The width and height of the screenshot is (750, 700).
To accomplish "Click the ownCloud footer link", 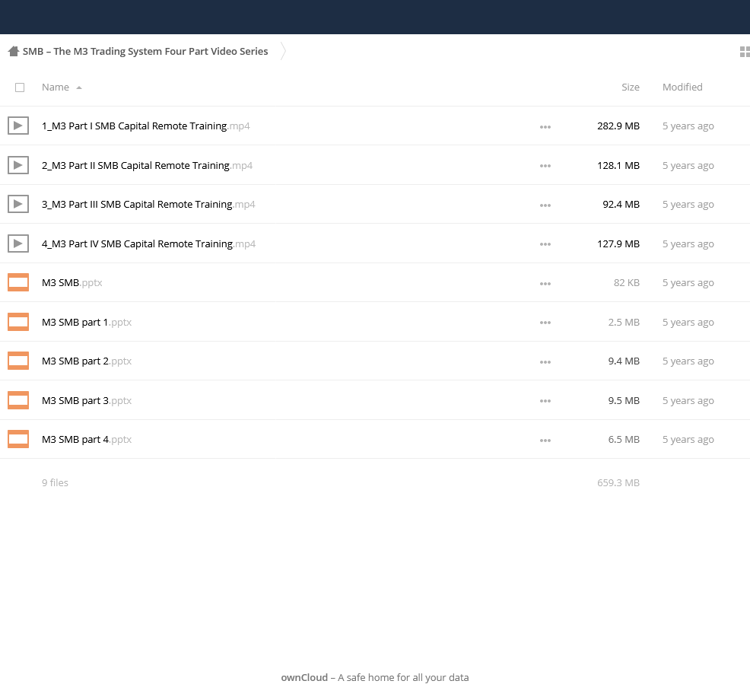I will pos(304,677).
